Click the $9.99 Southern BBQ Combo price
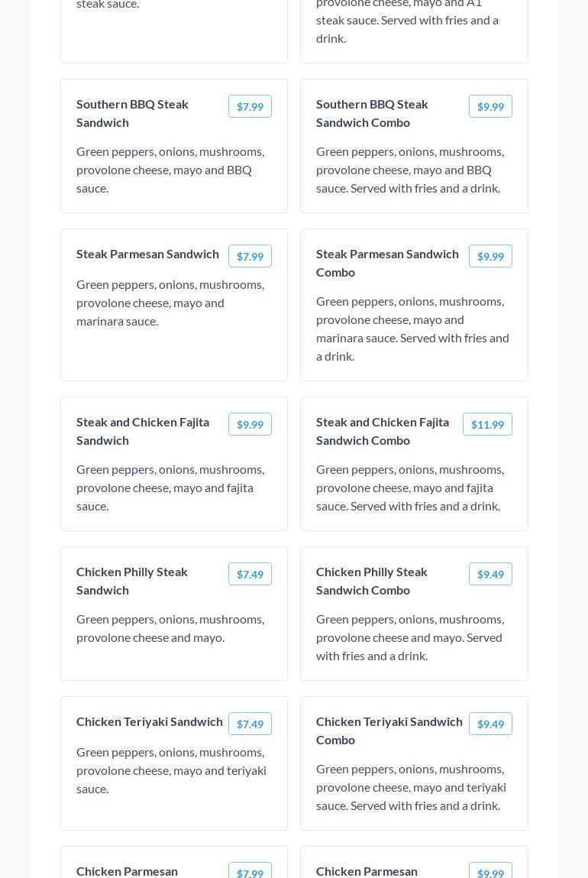This screenshot has height=878, width=588. pyautogui.click(x=490, y=107)
